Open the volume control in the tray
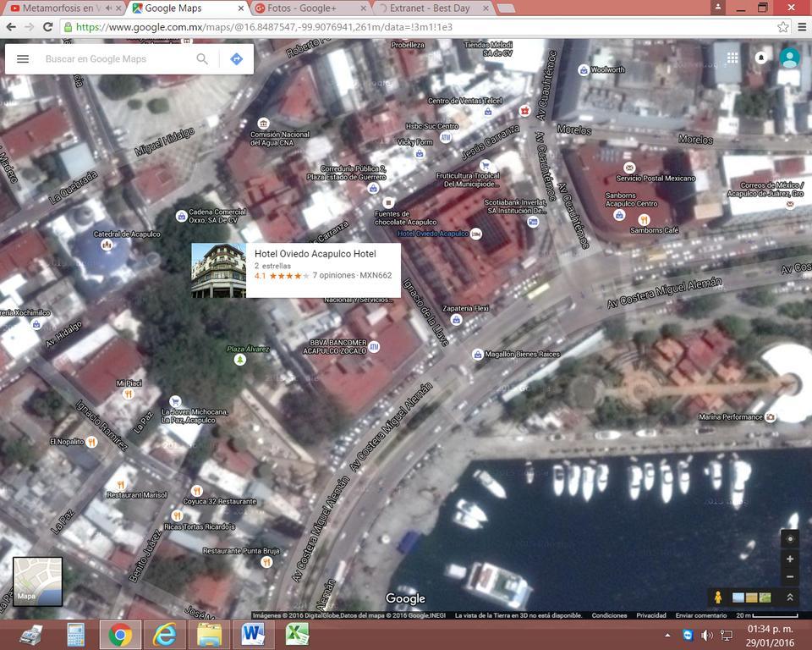 click(706, 635)
